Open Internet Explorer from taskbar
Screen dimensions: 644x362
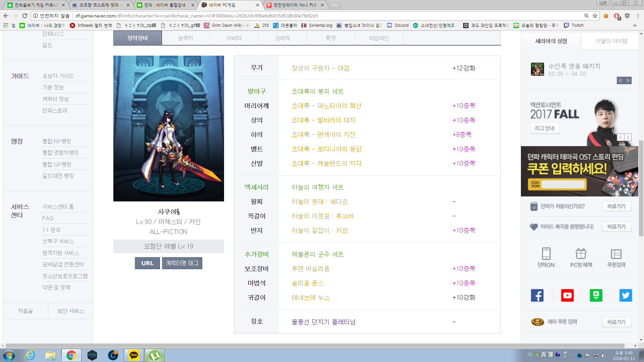click(x=30, y=355)
